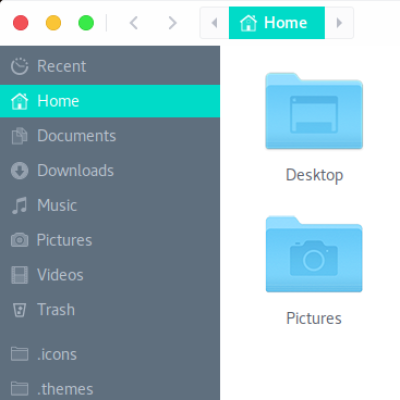The height and width of the screenshot is (400, 400).
Task: Open Downloads label in sidebar
Action: tap(76, 171)
